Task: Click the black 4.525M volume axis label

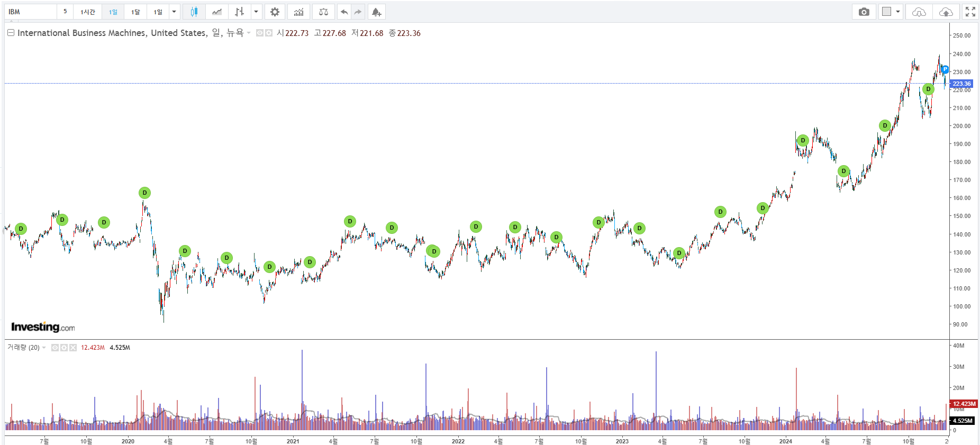Action: [963, 421]
